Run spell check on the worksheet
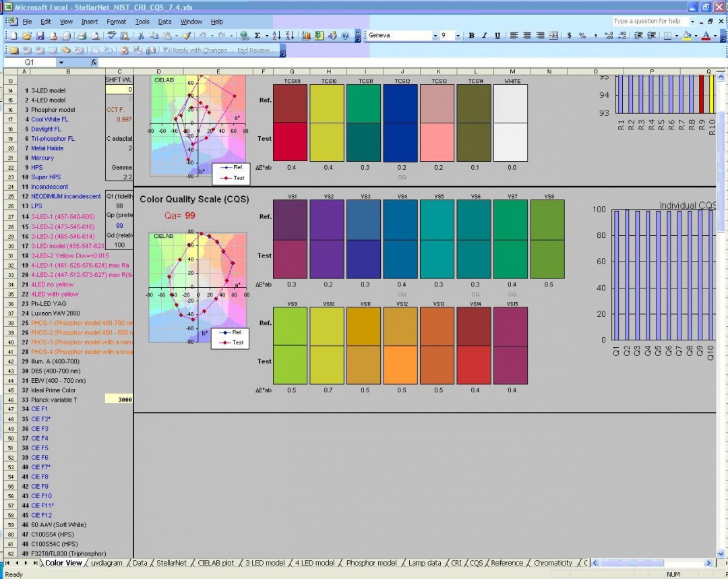This screenshot has height=579, width=728. click(111, 35)
